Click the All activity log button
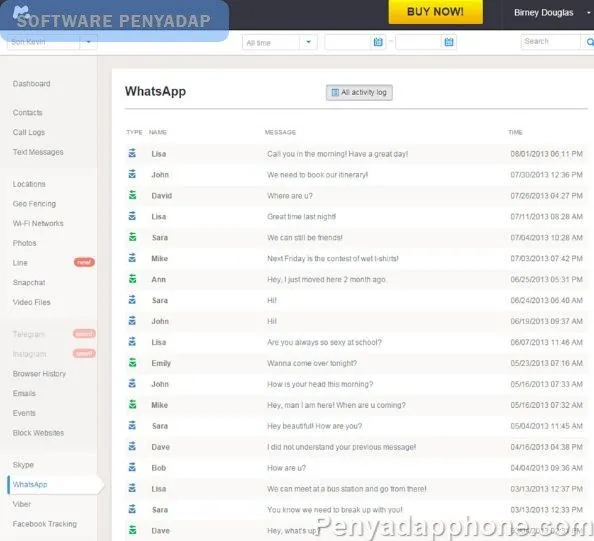This screenshot has width=594, height=541. pyautogui.click(x=359, y=92)
